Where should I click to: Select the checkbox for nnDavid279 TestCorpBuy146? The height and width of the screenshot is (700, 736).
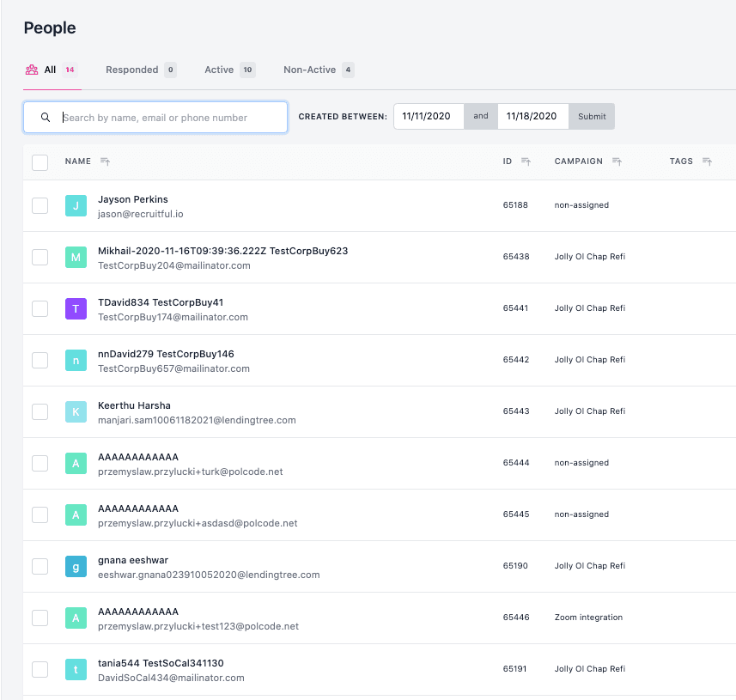(x=40, y=360)
